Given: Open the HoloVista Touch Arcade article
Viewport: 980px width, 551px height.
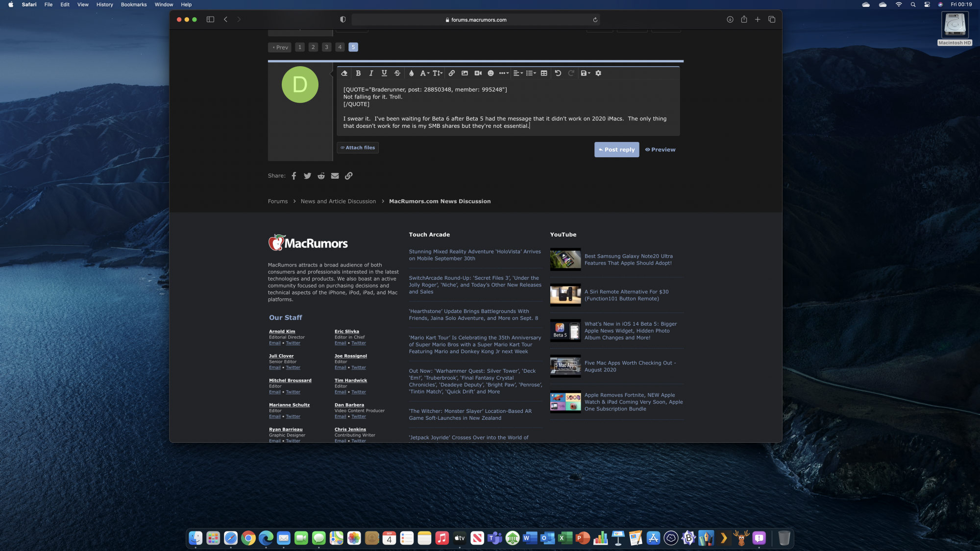Looking at the screenshot, I should click(475, 255).
